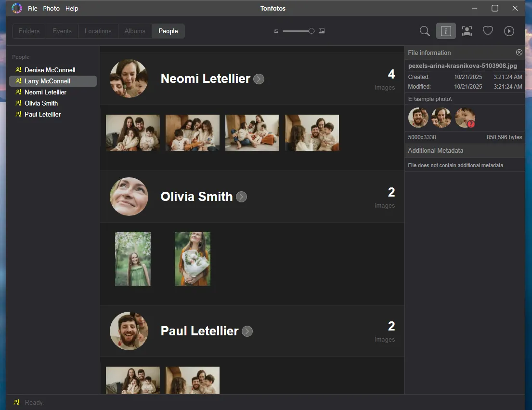Close the File information panel
Screen dimensions: 532x410
click(x=519, y=52)
